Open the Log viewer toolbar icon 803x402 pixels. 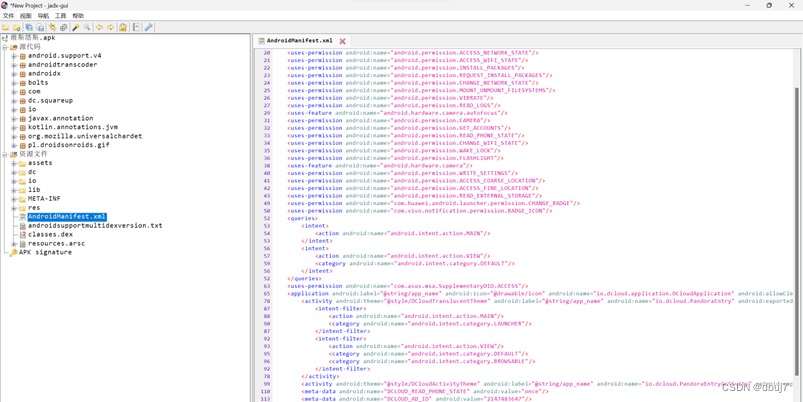click(136, 27)
